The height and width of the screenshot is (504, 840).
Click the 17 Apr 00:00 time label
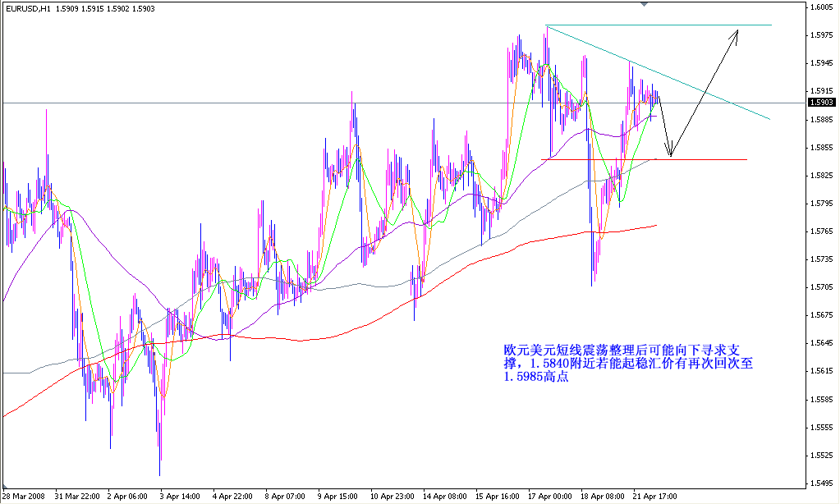[549, 497]
